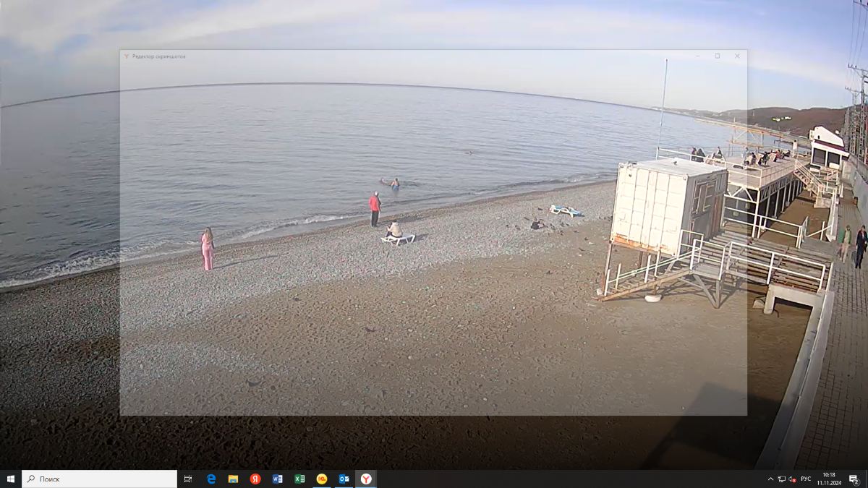Launch Word from the taskbar
The width and height of the screenshot is (868, 488).
(x=277, y=479)
